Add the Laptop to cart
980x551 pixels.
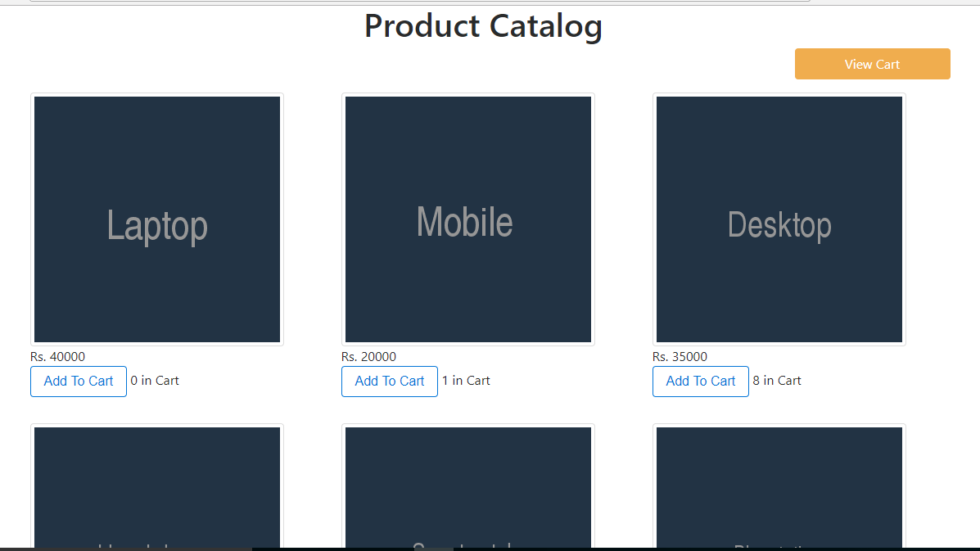click(x=79, y=381)
